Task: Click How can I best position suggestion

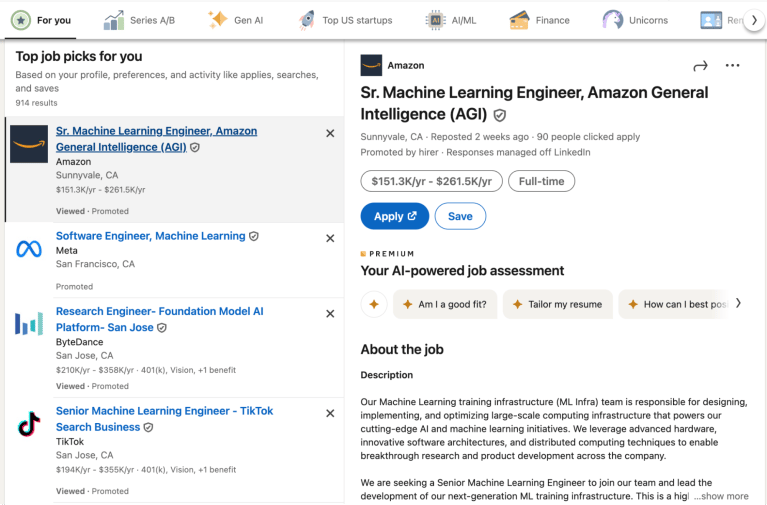Action: click(675, 304)
